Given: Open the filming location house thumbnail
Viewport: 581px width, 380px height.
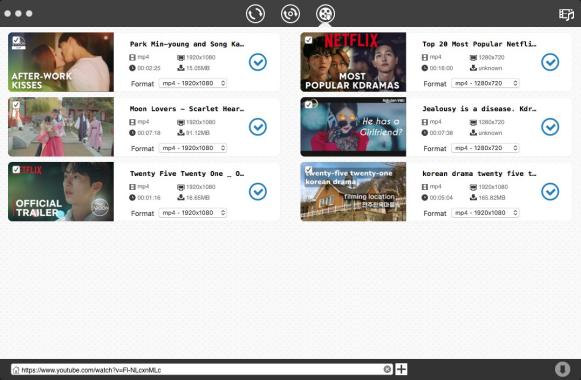Looking at the screenshot, I should (353, 191).
